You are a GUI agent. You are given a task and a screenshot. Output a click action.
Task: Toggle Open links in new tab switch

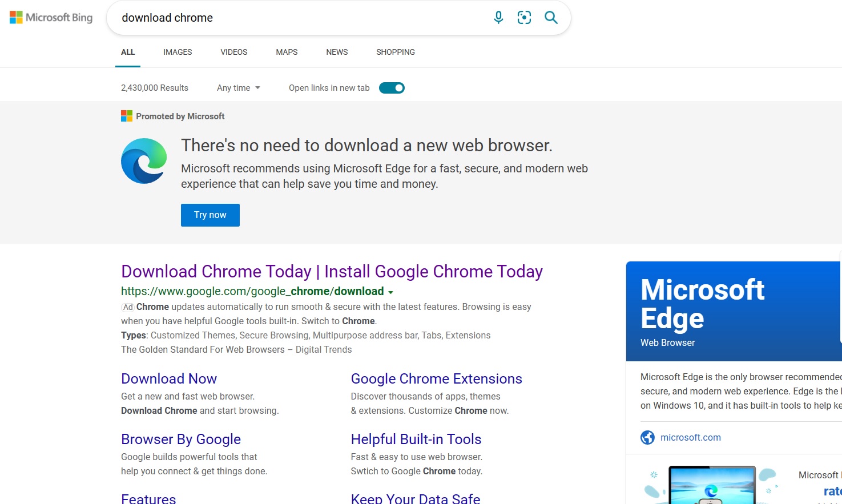[392, 88]
